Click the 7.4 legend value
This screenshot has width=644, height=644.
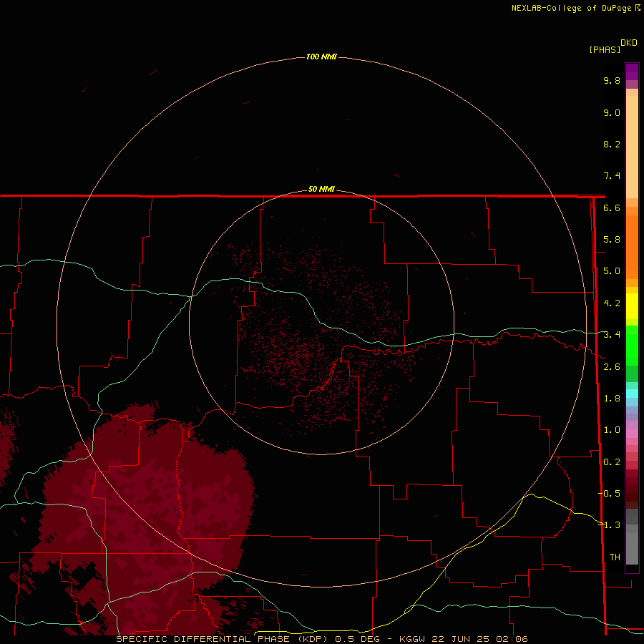pos(612,176)
